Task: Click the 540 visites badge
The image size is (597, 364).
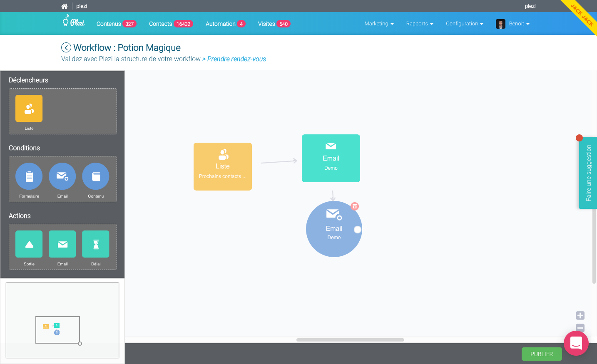Action: [284, 24]
